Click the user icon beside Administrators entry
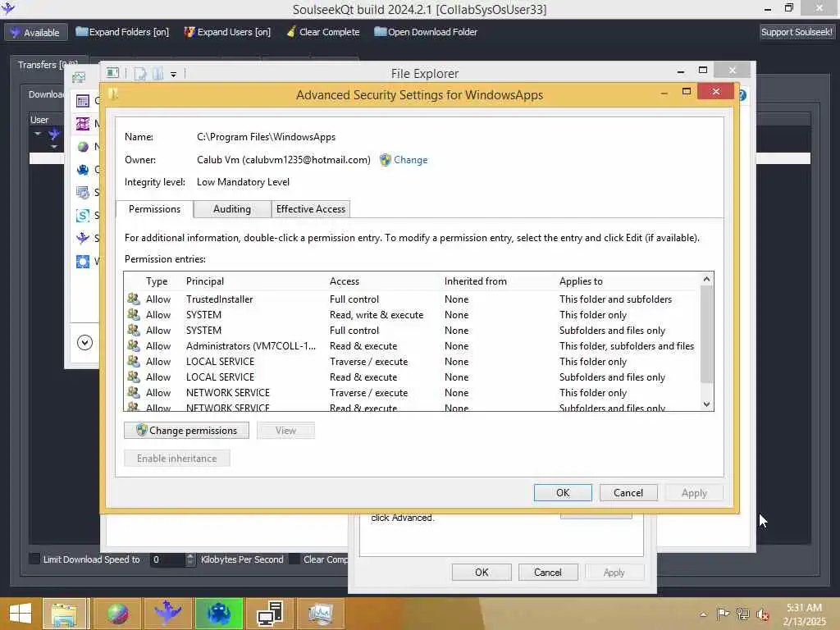 (134, 345)
